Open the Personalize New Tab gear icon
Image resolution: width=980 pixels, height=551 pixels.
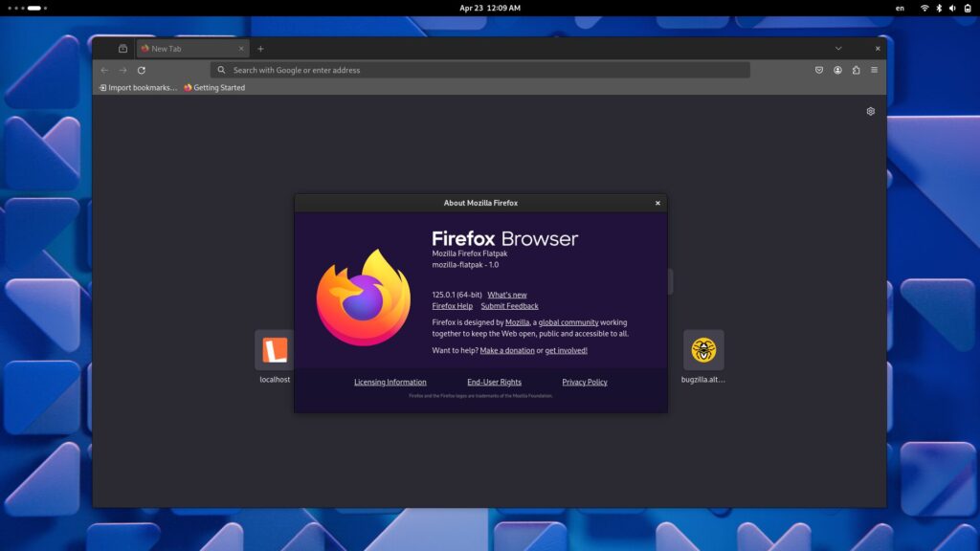870,111
